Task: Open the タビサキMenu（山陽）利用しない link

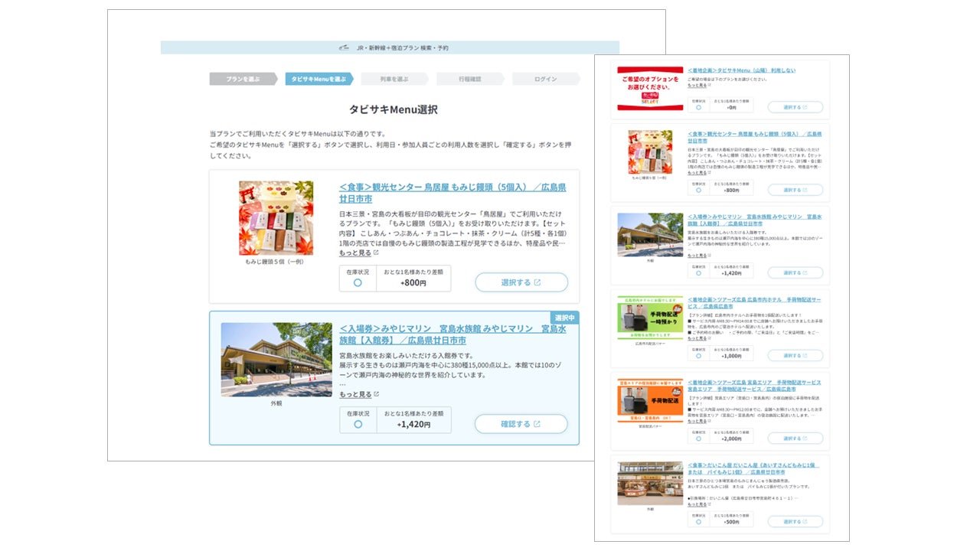Action: tap(741, 70)
